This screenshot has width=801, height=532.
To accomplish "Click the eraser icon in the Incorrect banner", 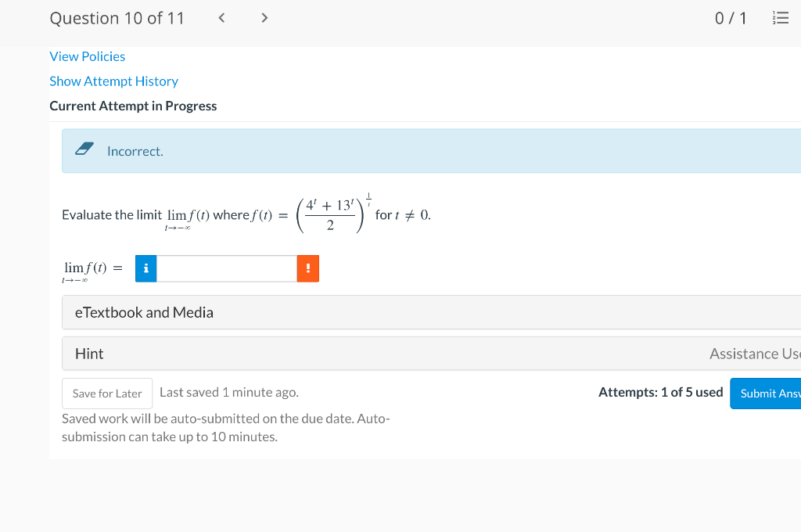I will [85, 149].
